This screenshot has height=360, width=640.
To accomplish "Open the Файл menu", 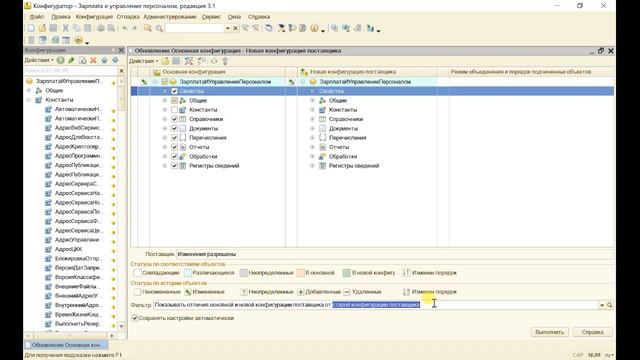I will [36, 17].
